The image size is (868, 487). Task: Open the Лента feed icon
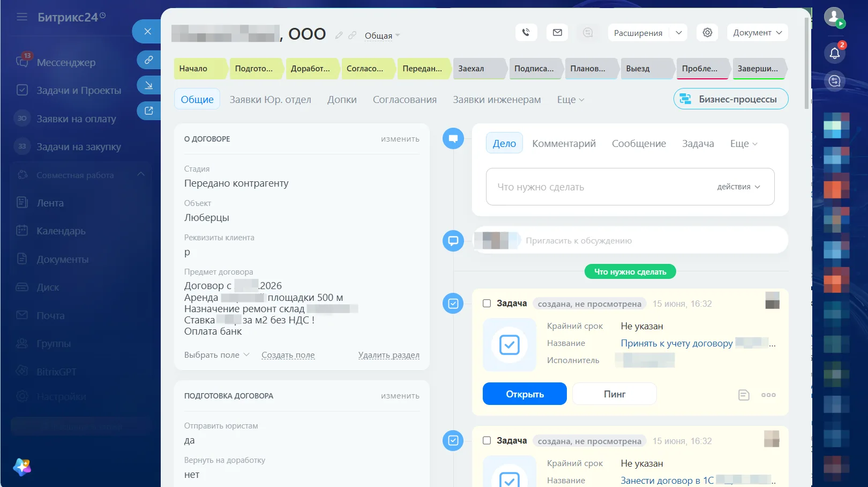pyautogui.click(x=22, y=203)
